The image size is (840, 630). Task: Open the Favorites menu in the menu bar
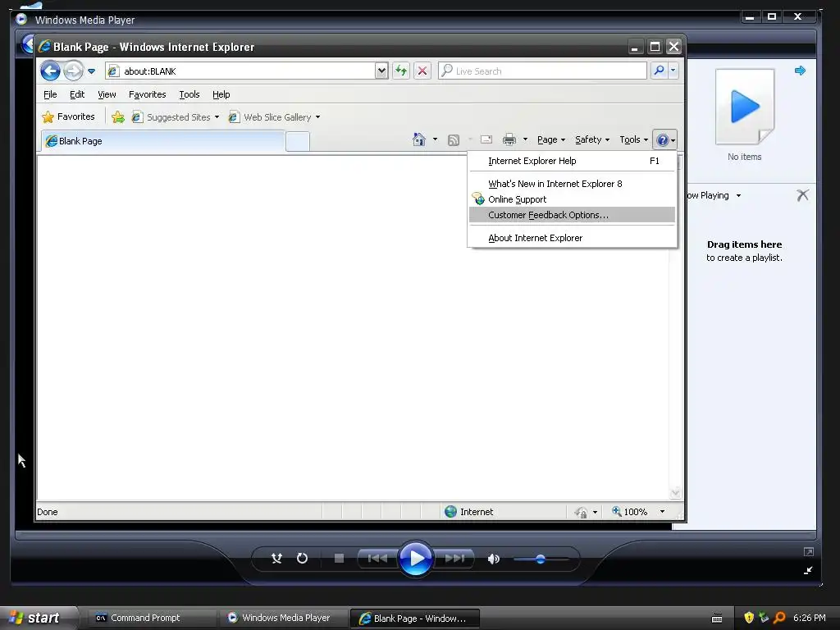[148, 94]
